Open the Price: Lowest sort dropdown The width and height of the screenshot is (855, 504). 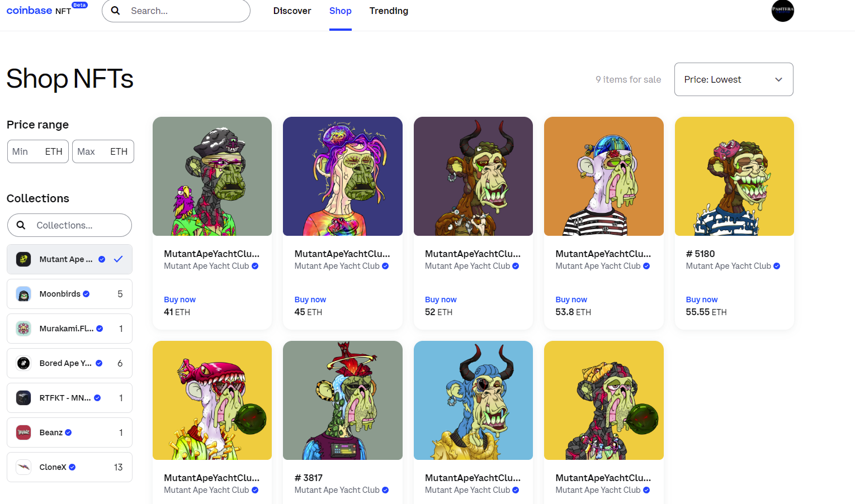pos(734,79)
